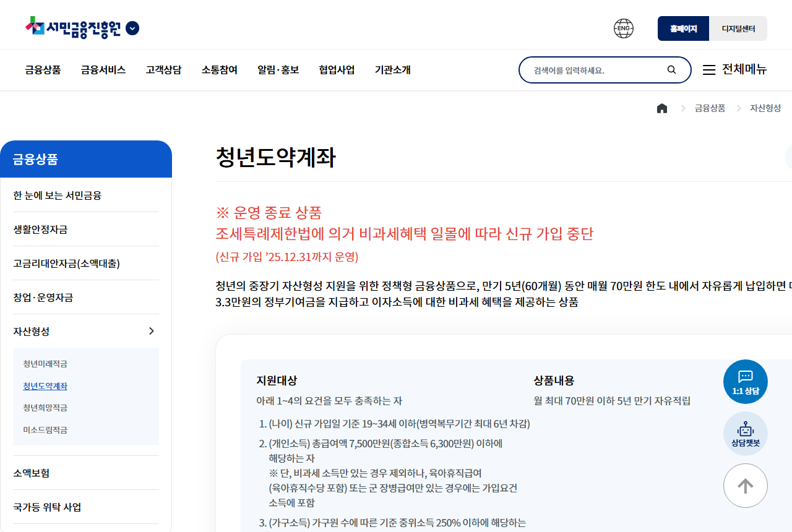Open 한 눈에 보는 서민금융 in sidebar
This screenshot has width=792, height=532.
[86, 195]
